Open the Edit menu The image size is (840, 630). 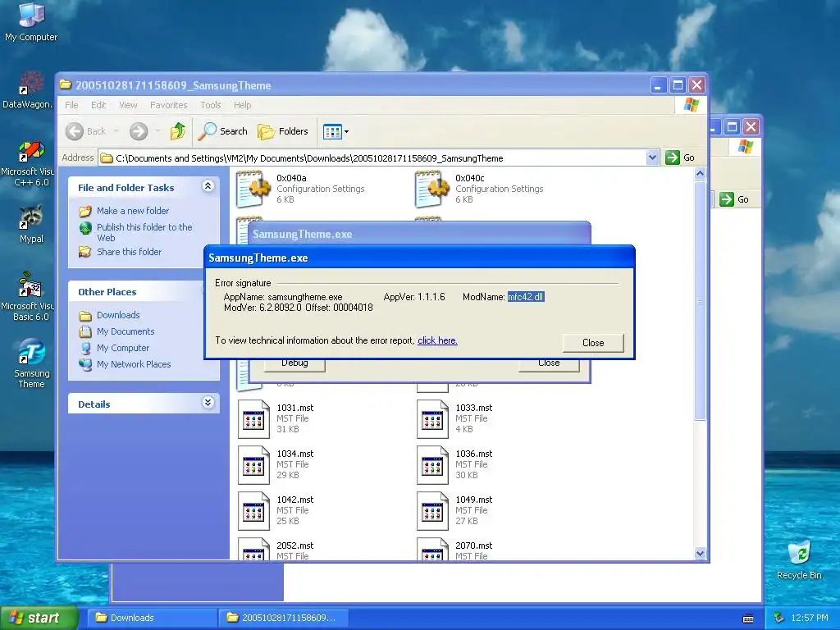[98, 105]
